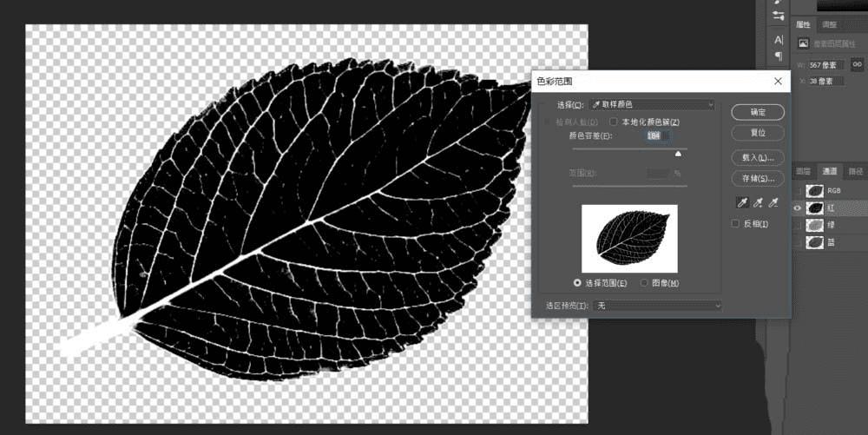The width and height of the screenshot is (868, 435).
Task: Click the 颜色容差 value field
Action: [x=657, y=135]
